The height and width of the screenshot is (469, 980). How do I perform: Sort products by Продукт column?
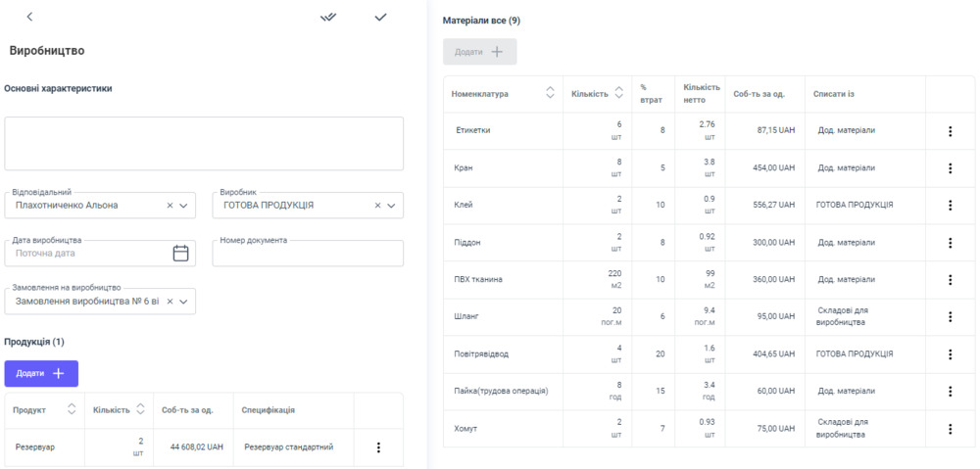pos(72,410)
